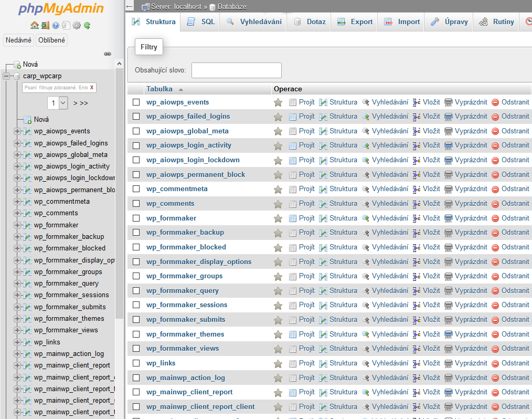The image size is (532, 419).
Task: Expand wp_formmaker_themes tree node
Action: point(17,319)
